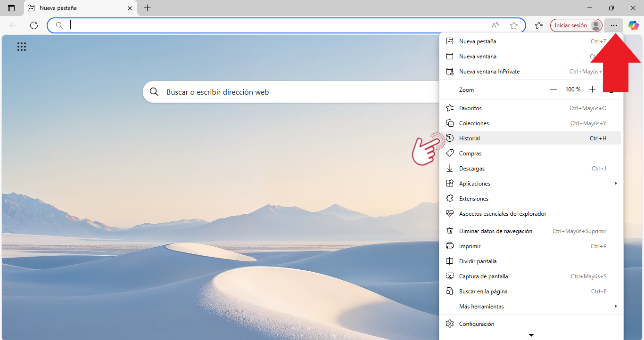Open a new tab with plus button
This screenshot has width=644, height=340.
click(x=147, y=8)
